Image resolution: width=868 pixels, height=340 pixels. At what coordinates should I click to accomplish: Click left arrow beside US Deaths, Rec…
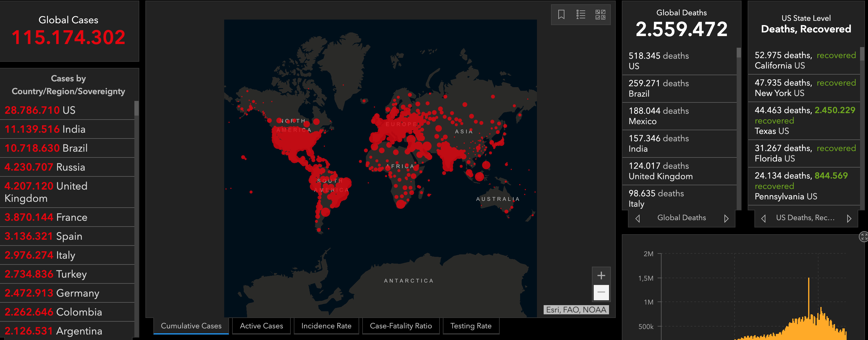[x=764, y=219]
